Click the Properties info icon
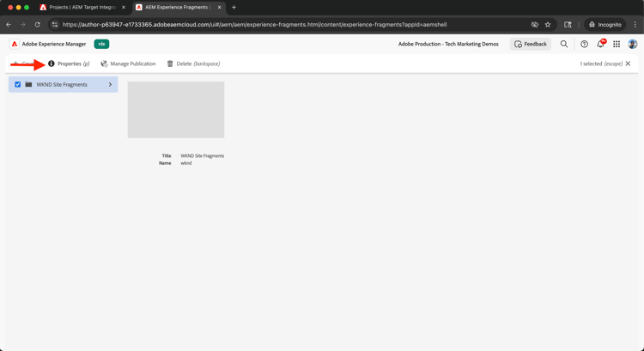644x351 pixels. pyautogui.click(x=52, y=64)
